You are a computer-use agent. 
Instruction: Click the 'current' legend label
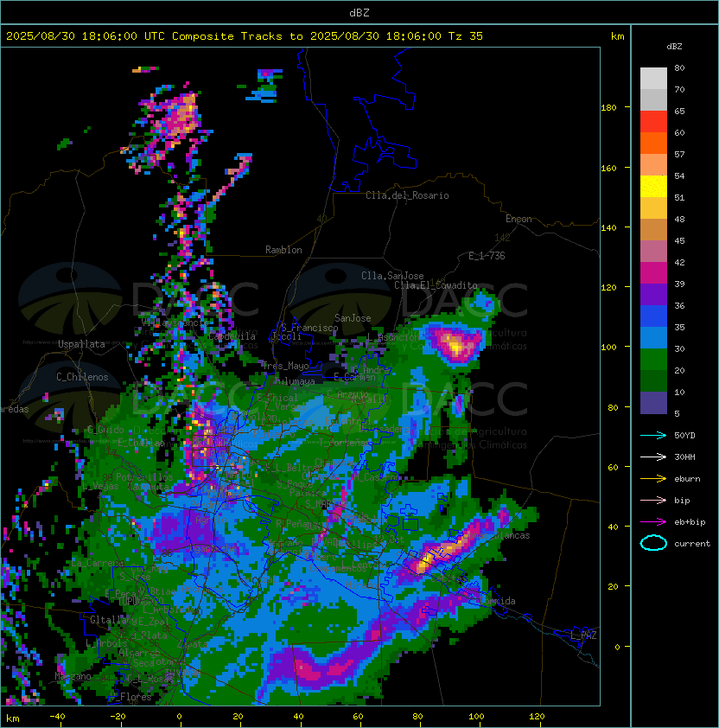coord(692,544)
